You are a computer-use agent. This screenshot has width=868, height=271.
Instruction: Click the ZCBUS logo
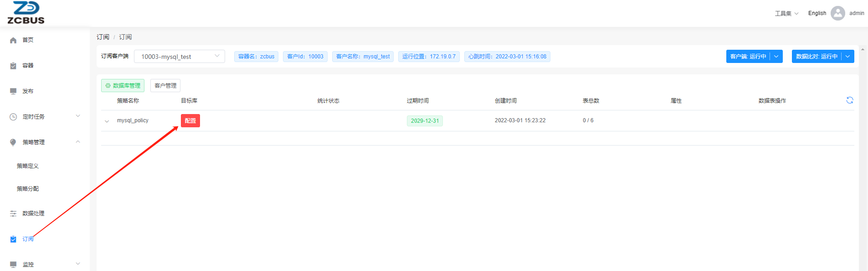pos(26,13)
